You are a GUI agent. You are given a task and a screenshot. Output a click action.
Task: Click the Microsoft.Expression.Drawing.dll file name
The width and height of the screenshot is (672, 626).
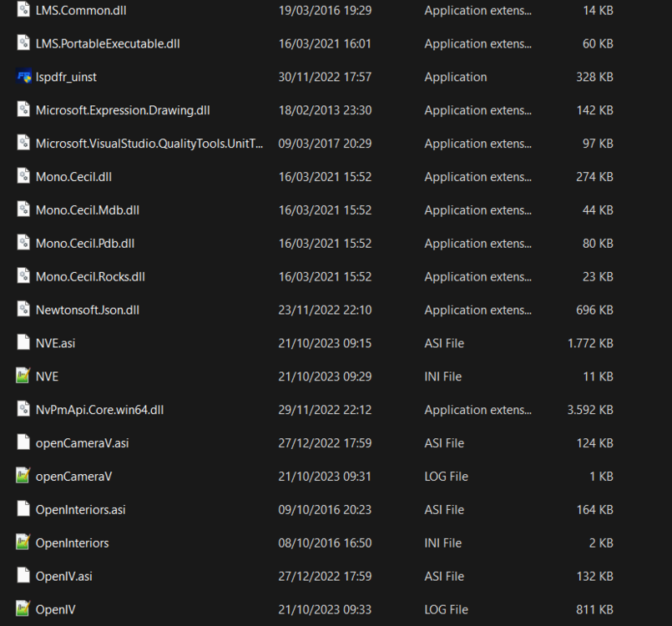click(123, 110)
